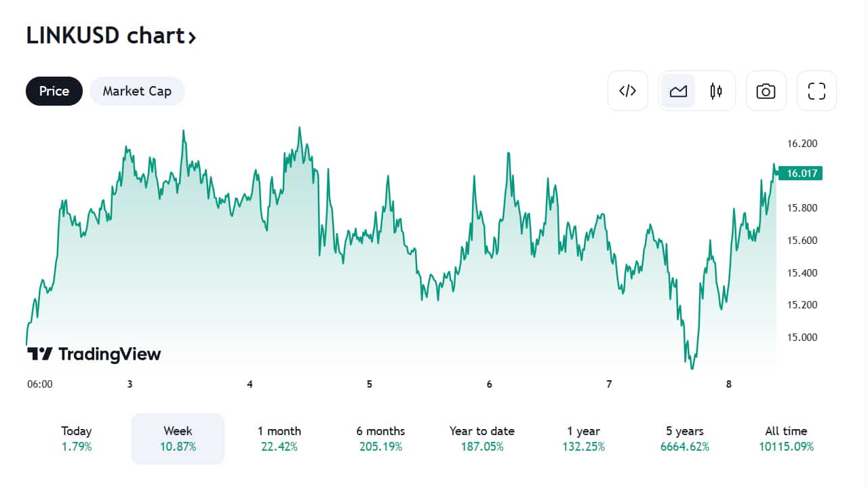The height and width of the screenshot is (488, 868).
Task: Display the All time range
Action: pos(786,439)
